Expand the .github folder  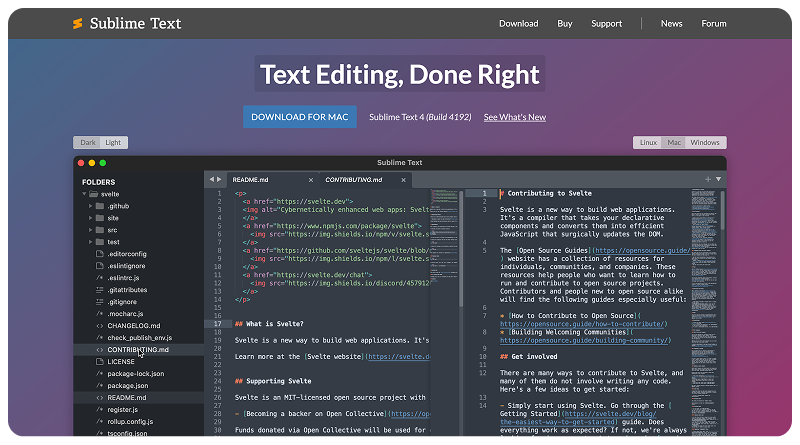click(90, 206)
